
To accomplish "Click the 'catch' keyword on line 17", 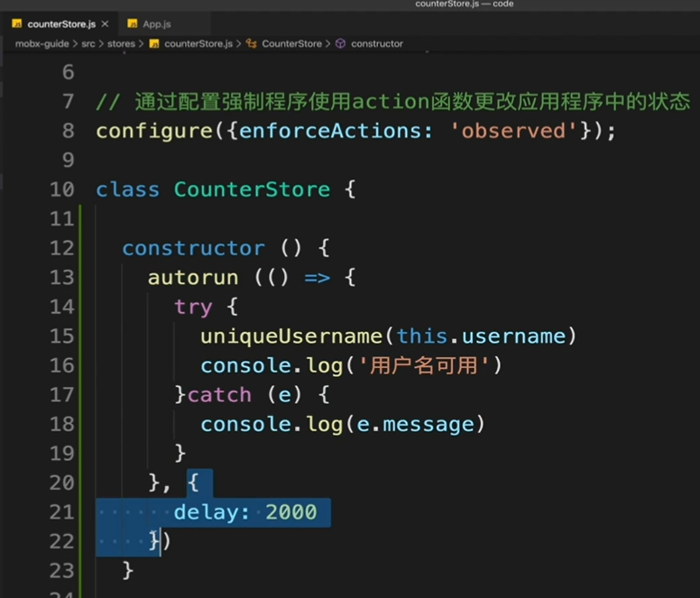I will 219,395.
